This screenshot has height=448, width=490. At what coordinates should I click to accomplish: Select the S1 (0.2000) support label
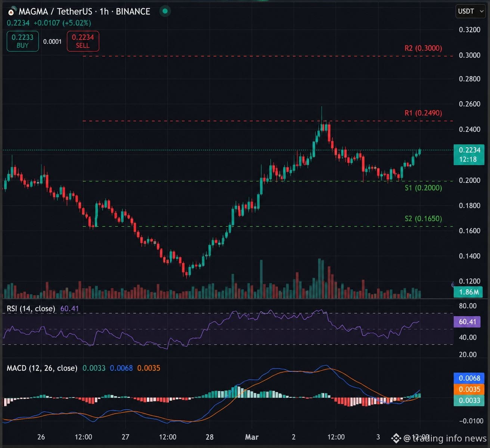[423, 188]
